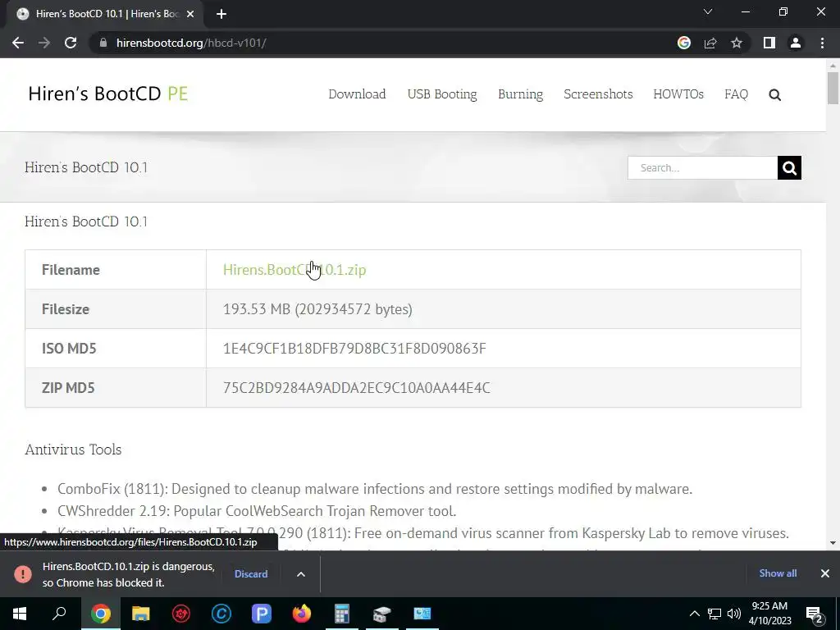Click the ISO MD5 hash value
This screenshot has width=840, height=630.
click(354, 348)
